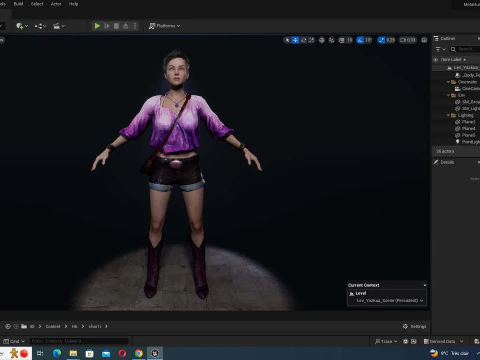Click Content in the breadcrumb path
Screen dimensions: 480x360
pos(53,326)
